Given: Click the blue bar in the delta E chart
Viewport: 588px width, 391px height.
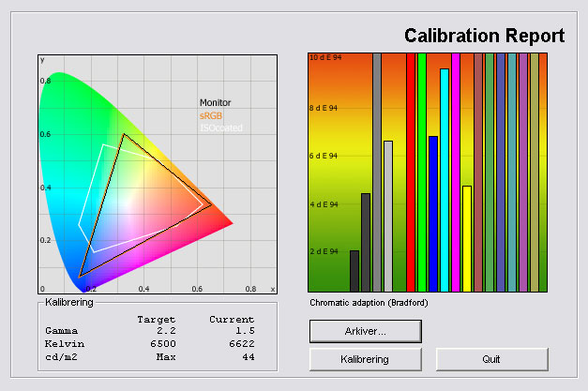Looking at the screenshot, I should pyautogui.click(x=433, y=214).
